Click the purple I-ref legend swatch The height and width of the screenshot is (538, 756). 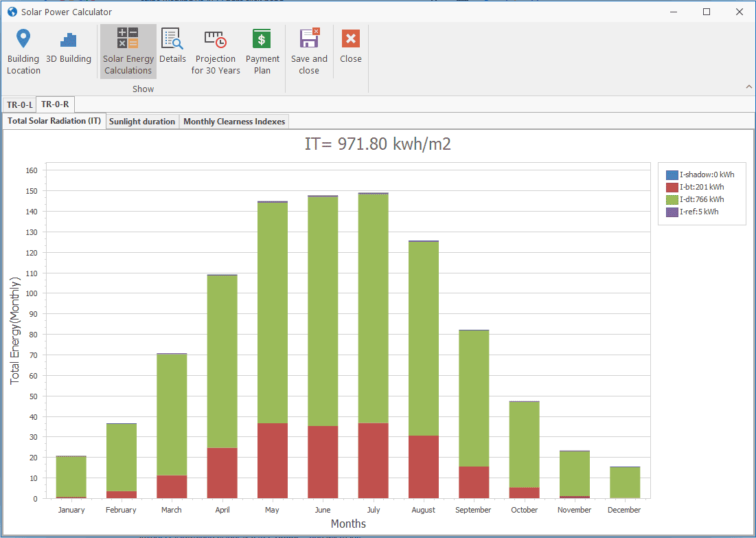tap(672, 212)
